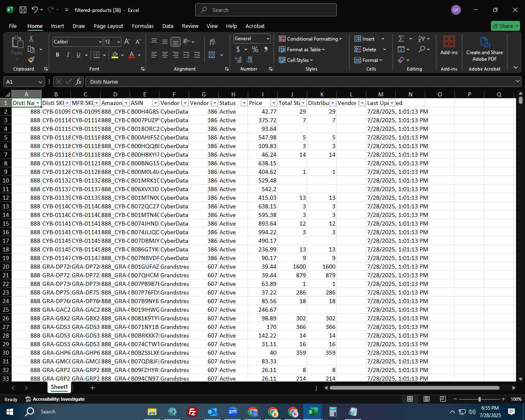Open the font size 12 dropdown

(x=119, y=42)
